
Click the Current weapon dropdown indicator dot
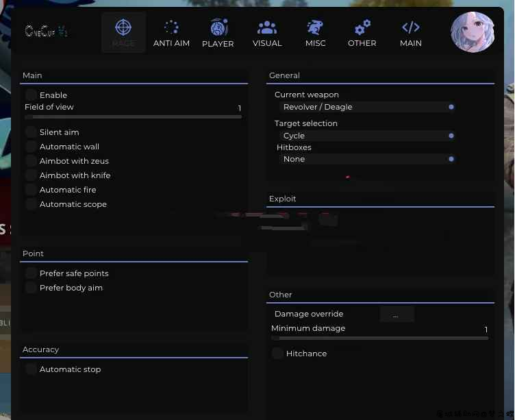tap(451, 107)
